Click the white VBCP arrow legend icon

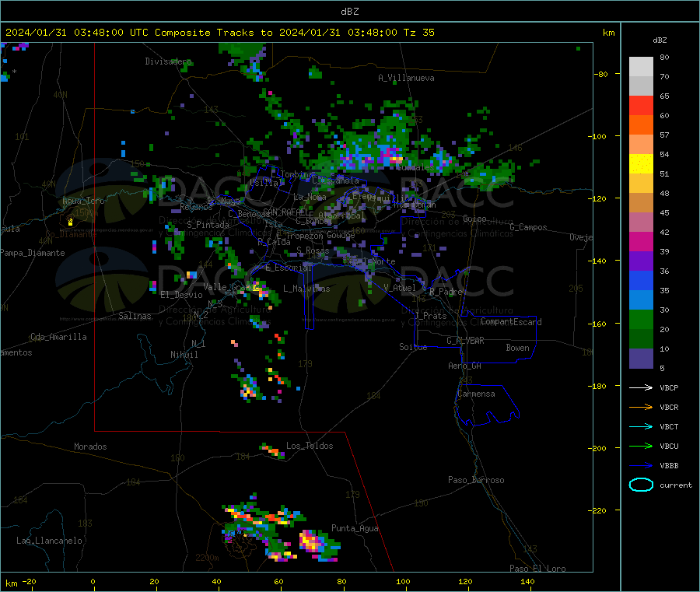click(x=641, y=387)
